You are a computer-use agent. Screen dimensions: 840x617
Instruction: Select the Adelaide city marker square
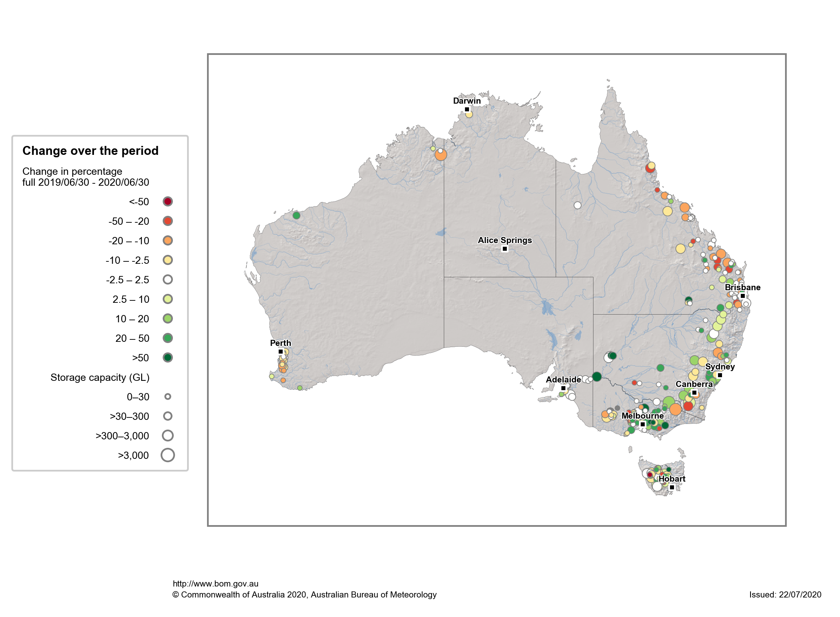pyautogui.click(x=563, y=388)
